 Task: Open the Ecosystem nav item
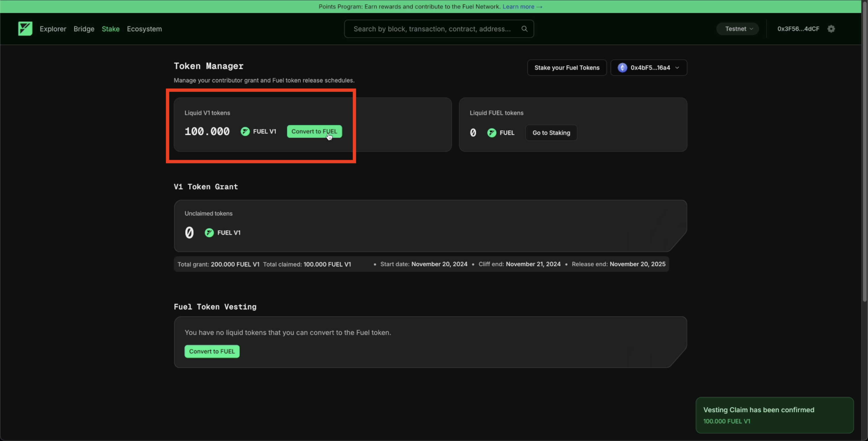coord(144,29)
